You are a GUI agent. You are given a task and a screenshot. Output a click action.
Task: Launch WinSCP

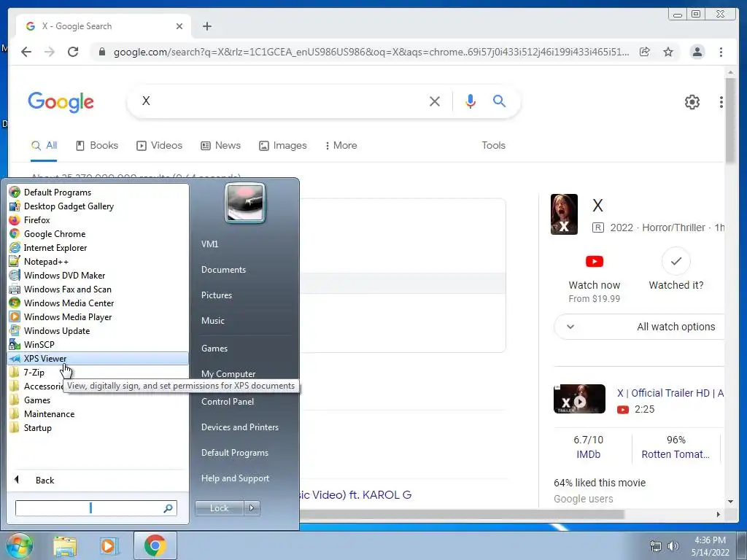coord(98,344)
